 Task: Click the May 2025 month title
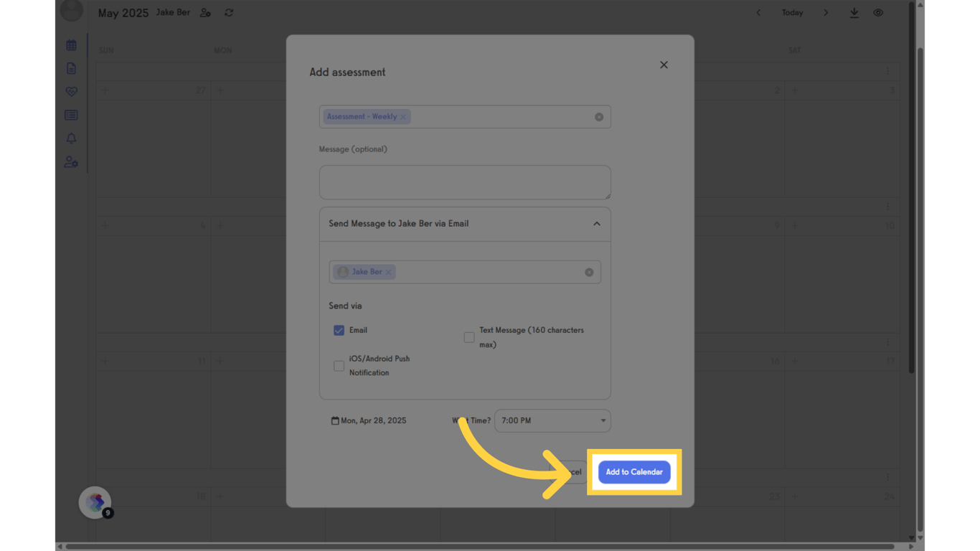point(123,13)
